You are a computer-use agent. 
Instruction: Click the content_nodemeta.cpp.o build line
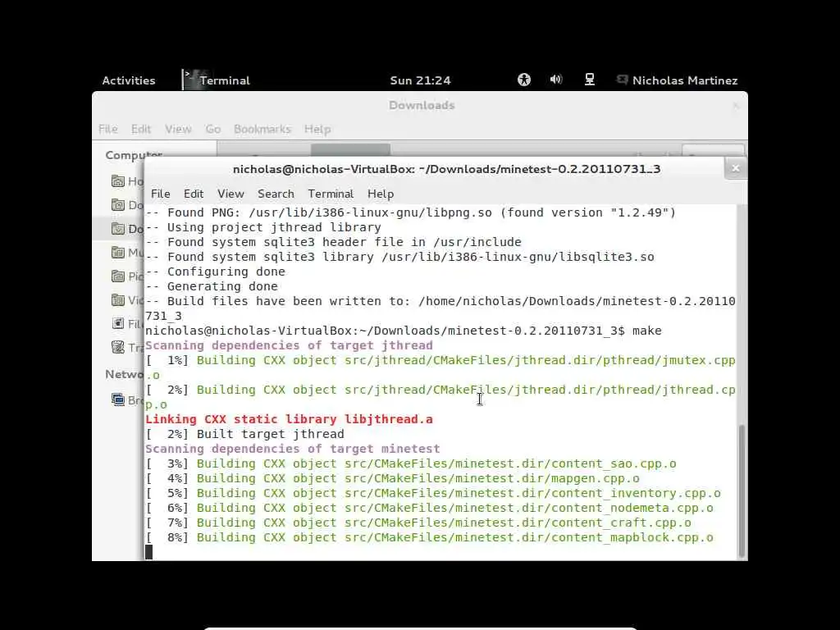(429, 508)
